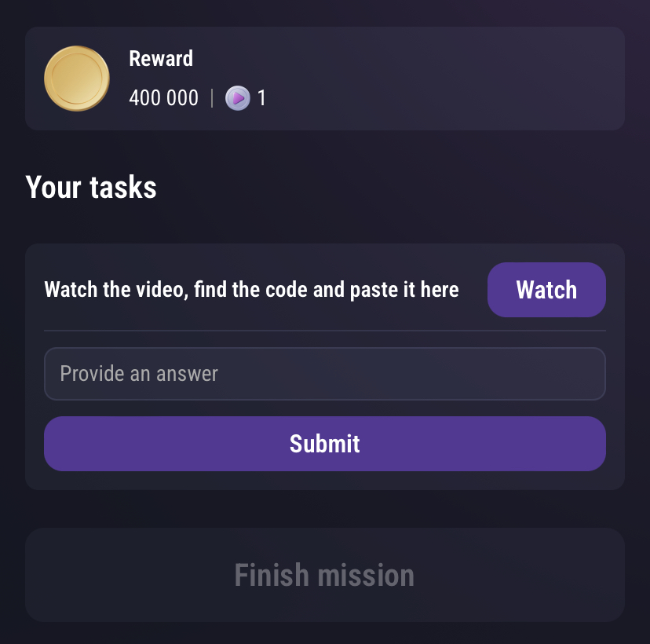
Task: Click the watch video task description
Action: 251,290
